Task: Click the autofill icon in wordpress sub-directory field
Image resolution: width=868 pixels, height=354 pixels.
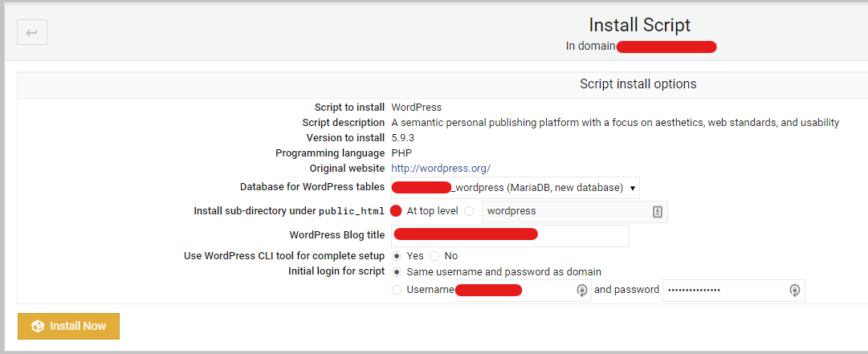Action: point(657,212)
